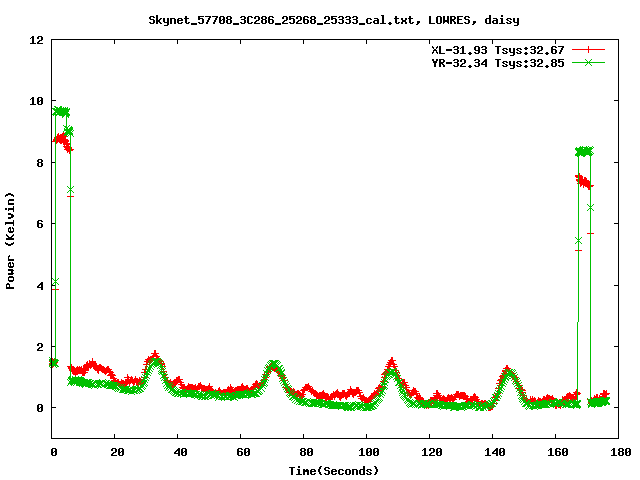Click the green plateau near 9.6 Kelvin
This screenshot has height=480, width=640.
(61, 111)
